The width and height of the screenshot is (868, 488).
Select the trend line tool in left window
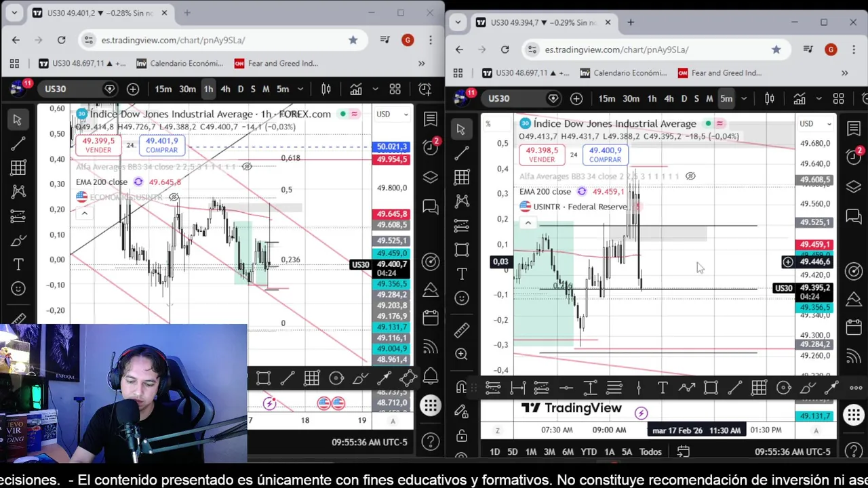click(18, 144)
